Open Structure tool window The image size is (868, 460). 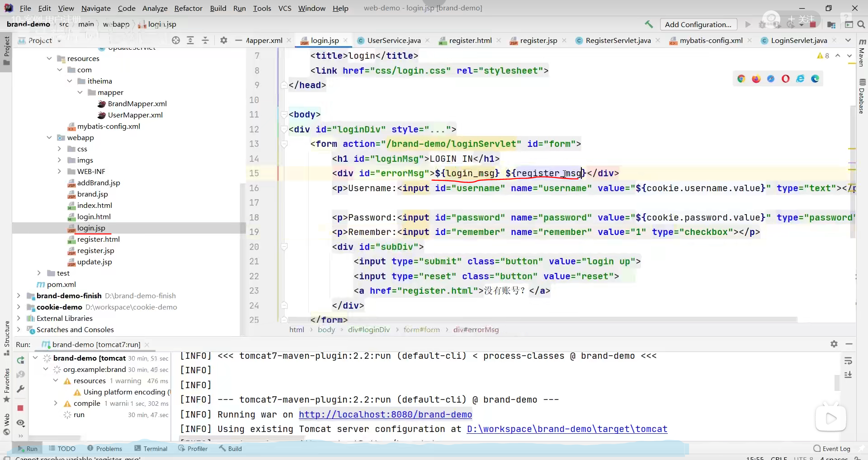[7, 339]
